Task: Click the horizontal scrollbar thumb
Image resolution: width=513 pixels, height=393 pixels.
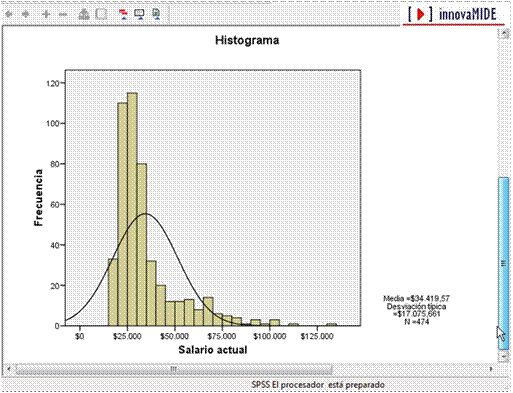Action: (174, 369)
